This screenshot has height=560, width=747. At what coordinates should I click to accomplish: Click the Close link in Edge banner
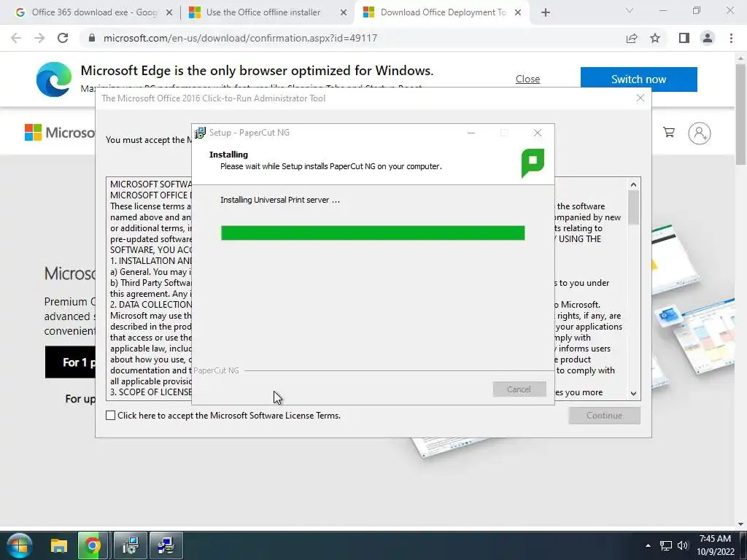click(527, 79)
